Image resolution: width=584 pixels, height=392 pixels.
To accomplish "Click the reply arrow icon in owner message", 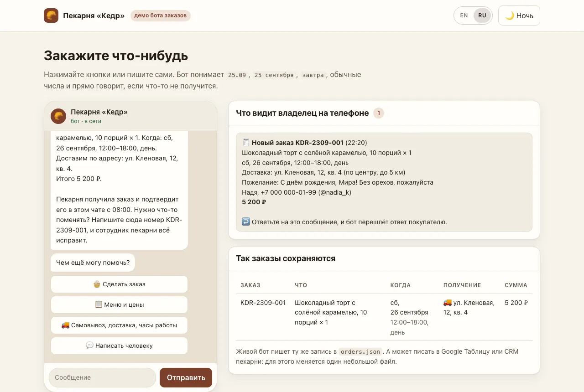I will point(246,222).
